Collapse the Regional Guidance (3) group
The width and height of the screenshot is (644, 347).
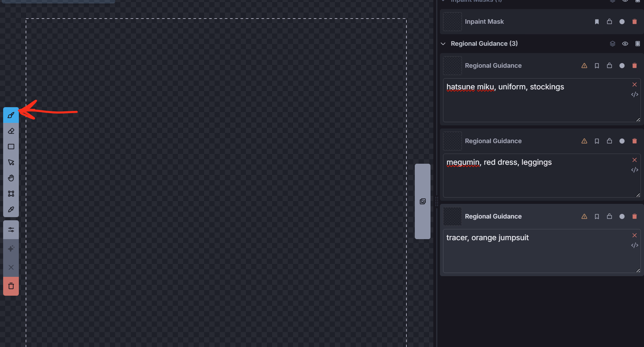[x=443, y=44]
